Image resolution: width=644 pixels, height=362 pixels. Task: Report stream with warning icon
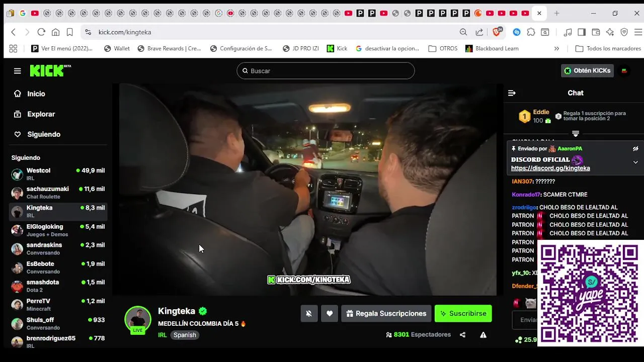point(483,335)
